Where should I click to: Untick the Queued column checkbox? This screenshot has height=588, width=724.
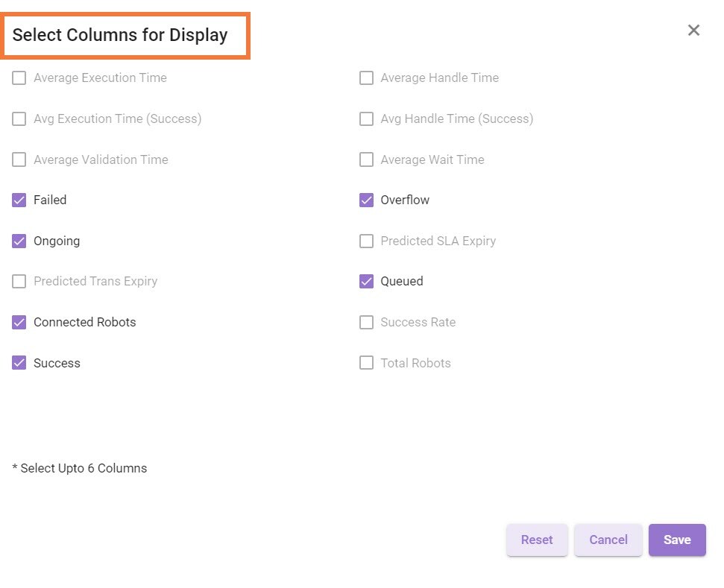[x=366, y=282]
